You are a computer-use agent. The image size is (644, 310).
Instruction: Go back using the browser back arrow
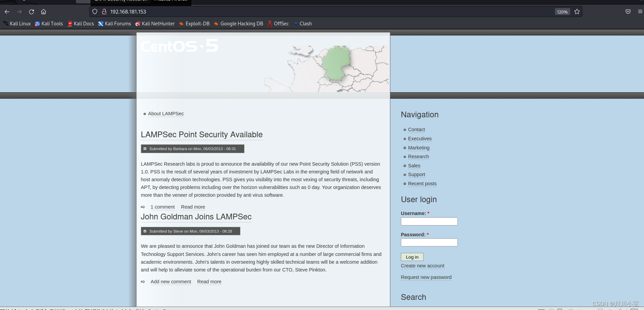point(7,12)
